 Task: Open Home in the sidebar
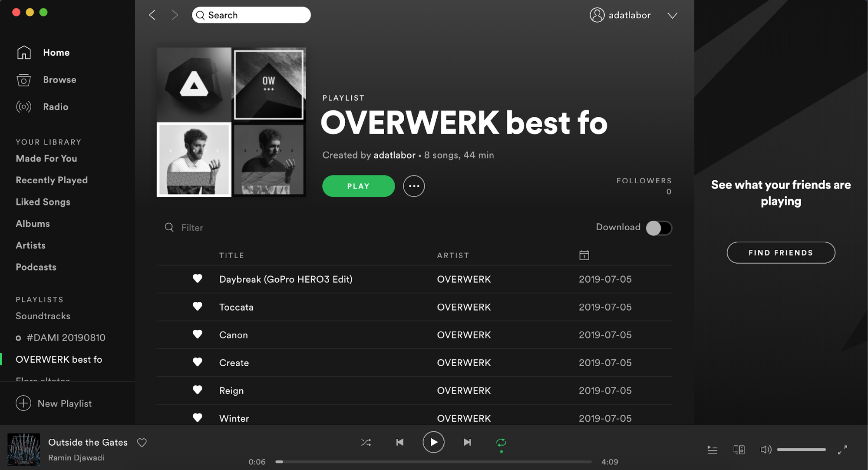(x=56, y=53)
